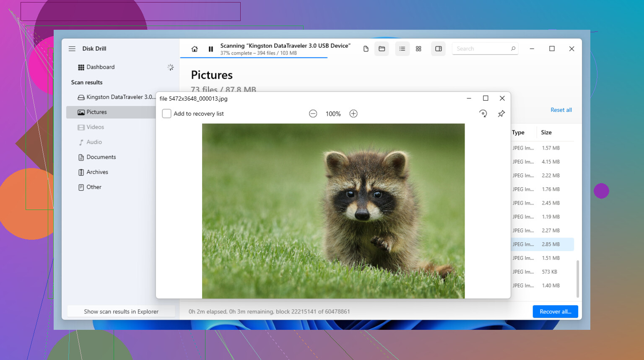The image size is (644, 360).
Task: Click the Reset all link
Action: coord(561,110)
